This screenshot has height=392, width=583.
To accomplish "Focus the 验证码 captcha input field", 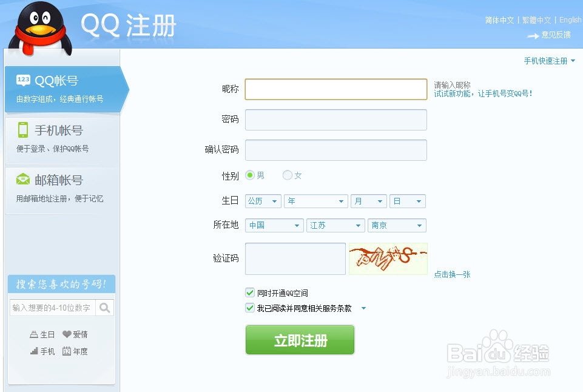I will point(295,259).
